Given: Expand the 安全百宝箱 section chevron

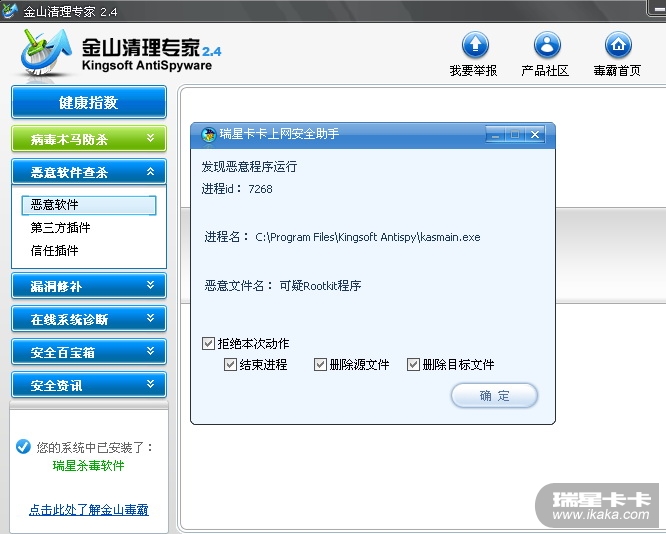Looking at the screenshot, I should (x=150, y=351).
